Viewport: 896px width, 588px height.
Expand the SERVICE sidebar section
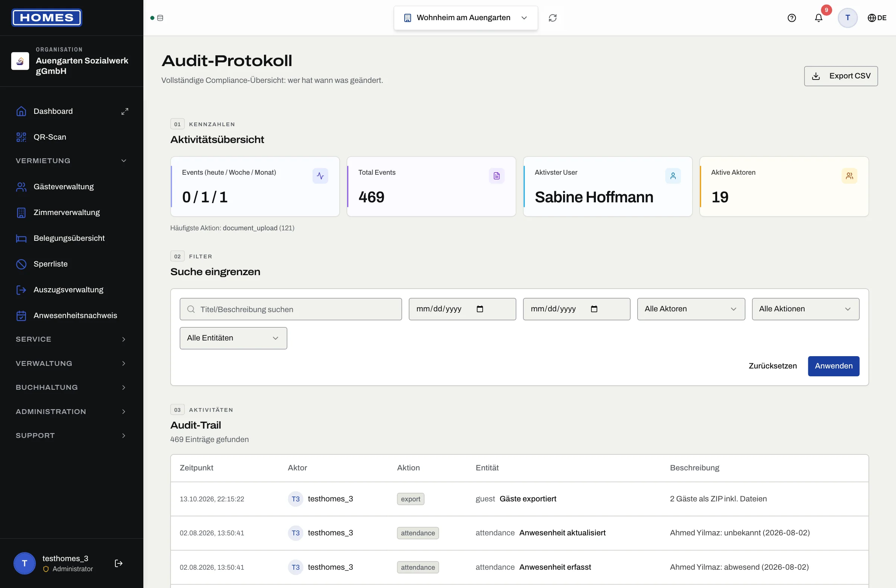point(72,339)
